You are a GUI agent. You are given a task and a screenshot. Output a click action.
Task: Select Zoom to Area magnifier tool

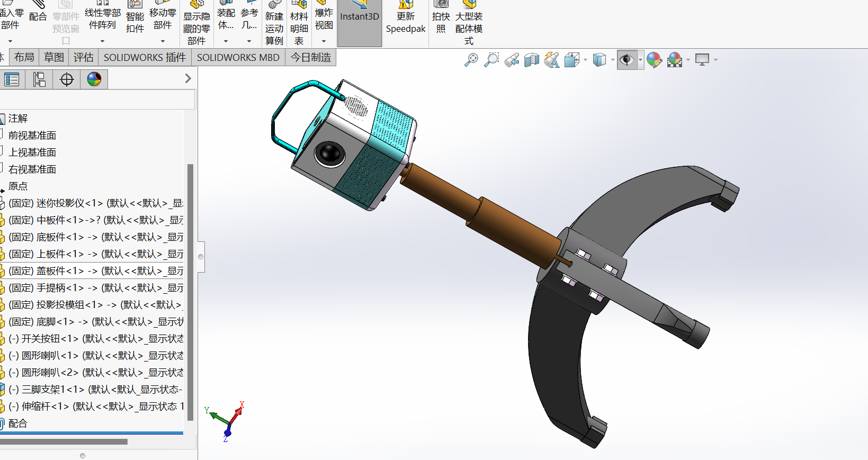[491, 60]
